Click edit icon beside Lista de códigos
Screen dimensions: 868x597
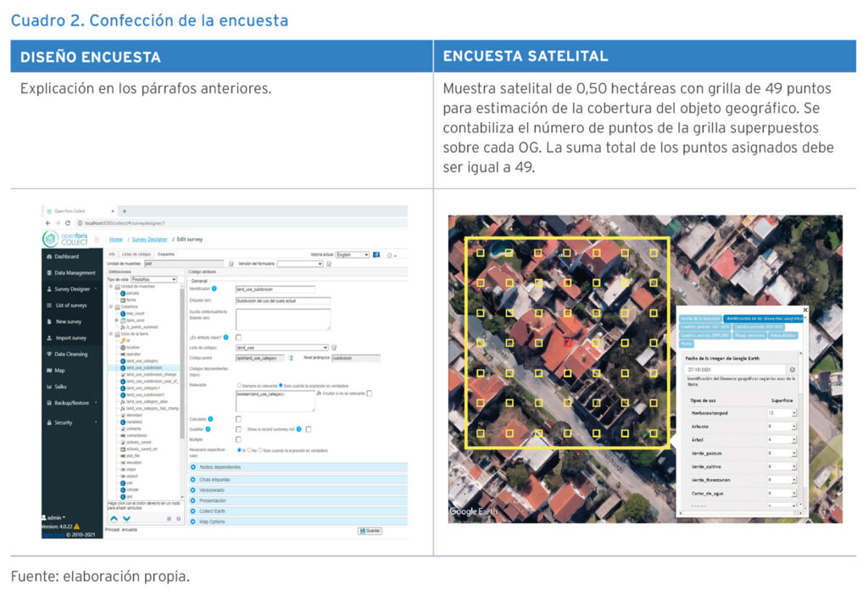[334, 348]
